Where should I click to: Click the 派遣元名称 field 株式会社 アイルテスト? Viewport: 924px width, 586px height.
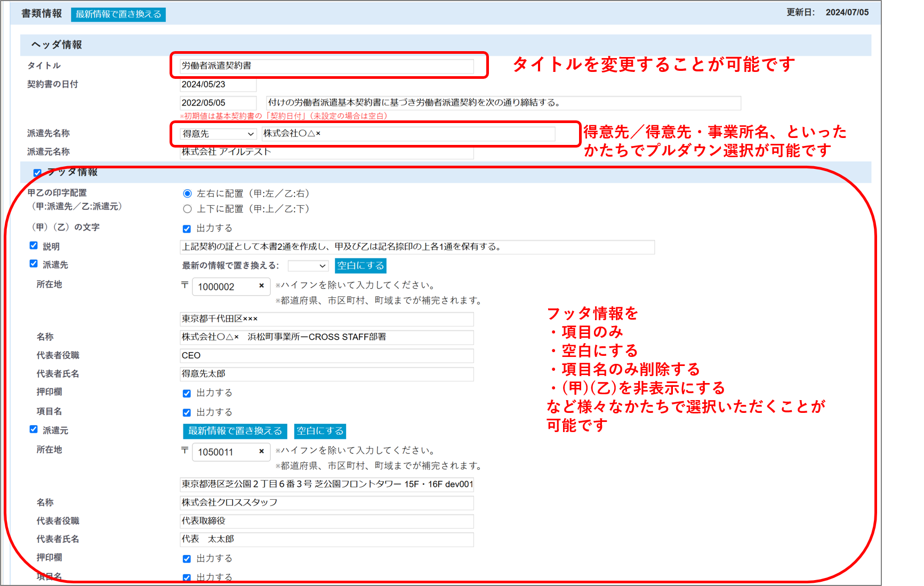[326, 152]
